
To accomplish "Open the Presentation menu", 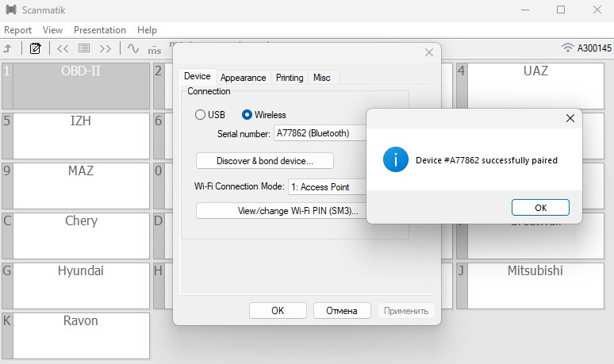I will point(99,30).
